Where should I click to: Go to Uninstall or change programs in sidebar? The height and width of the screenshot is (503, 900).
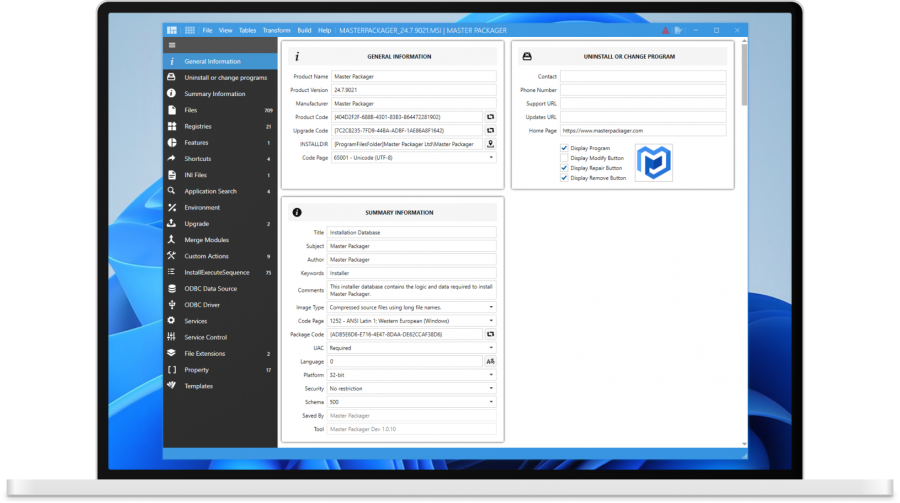coord(220,78)
